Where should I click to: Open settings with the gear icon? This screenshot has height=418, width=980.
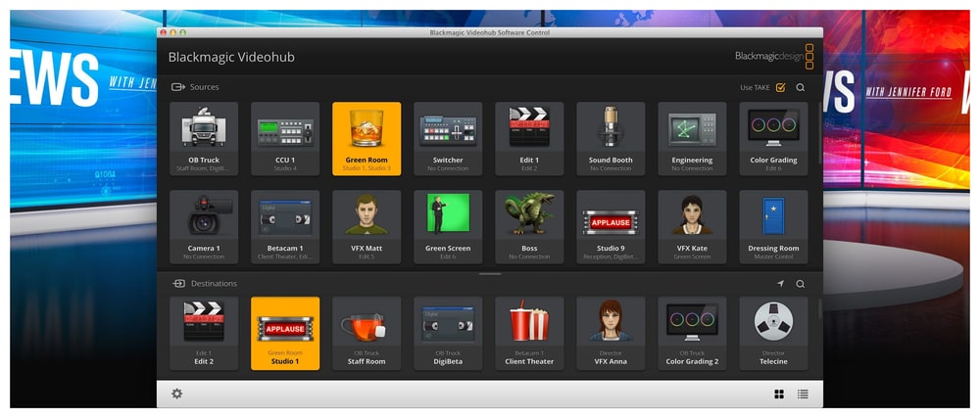(x=176, y=394)
